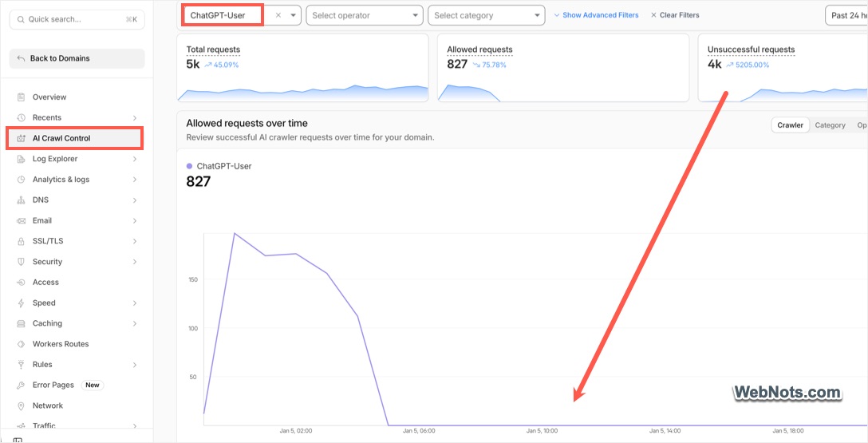Open the Past 24 hours time range dropdown
The height and width of the screenshot is (443, 868).
pyautogui.click(x=846, y=15)
